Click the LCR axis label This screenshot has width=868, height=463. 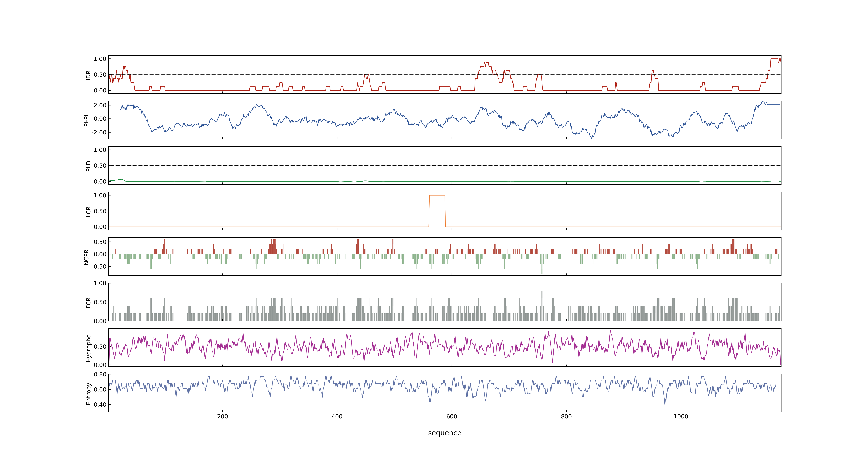(x=89, y=211)
